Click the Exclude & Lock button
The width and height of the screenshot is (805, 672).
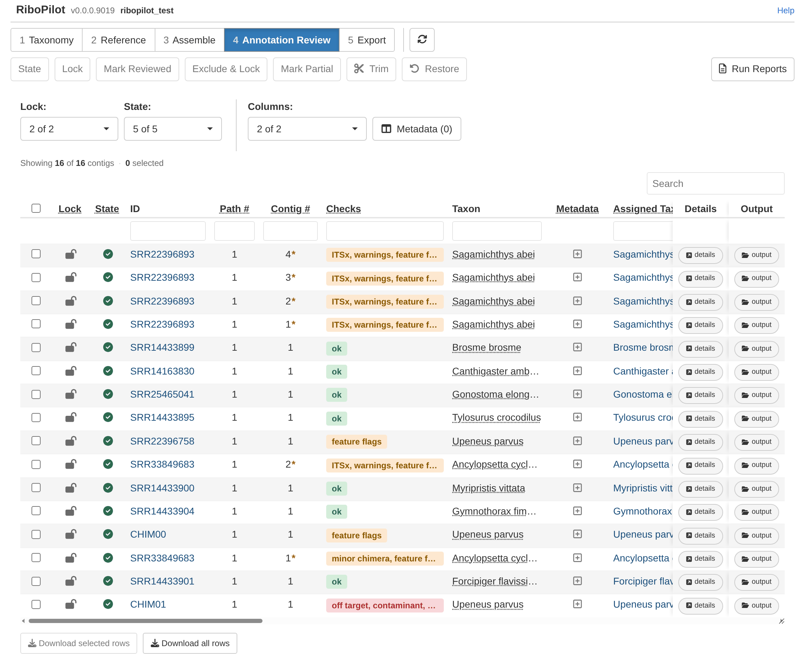(226, 69)
